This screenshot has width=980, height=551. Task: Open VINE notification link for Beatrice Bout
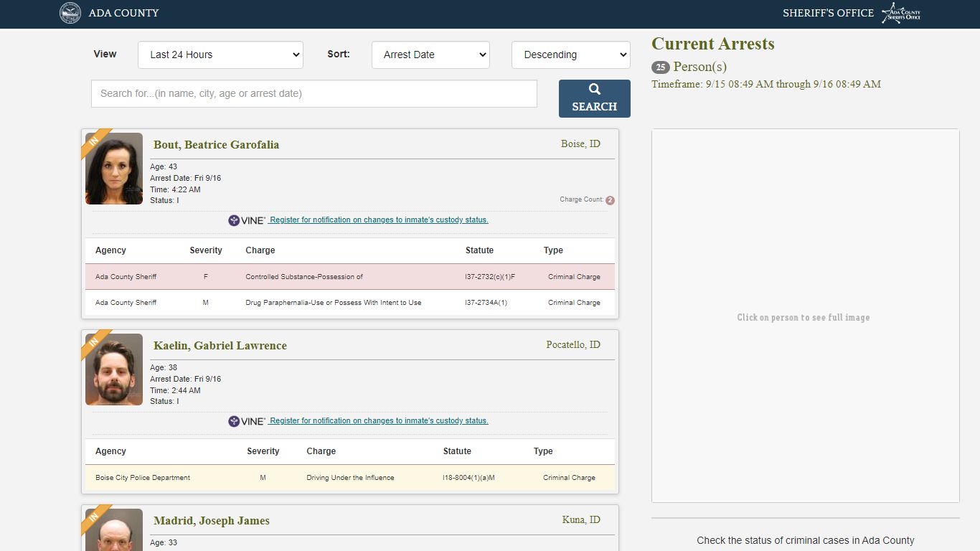(x=378, y=220)
